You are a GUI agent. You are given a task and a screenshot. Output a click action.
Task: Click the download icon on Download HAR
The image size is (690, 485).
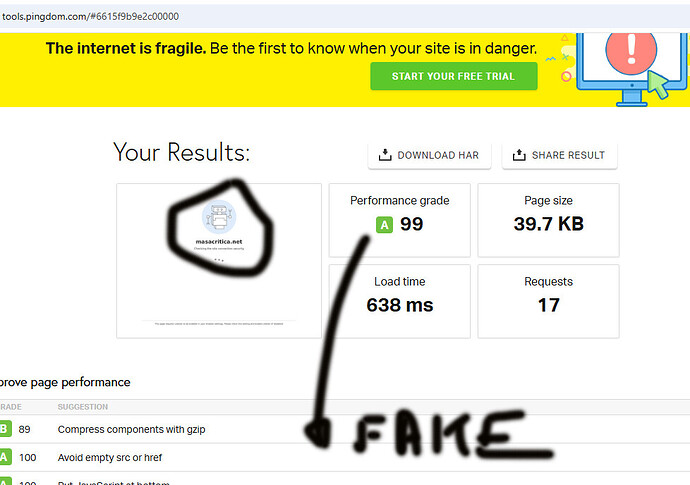385,155
